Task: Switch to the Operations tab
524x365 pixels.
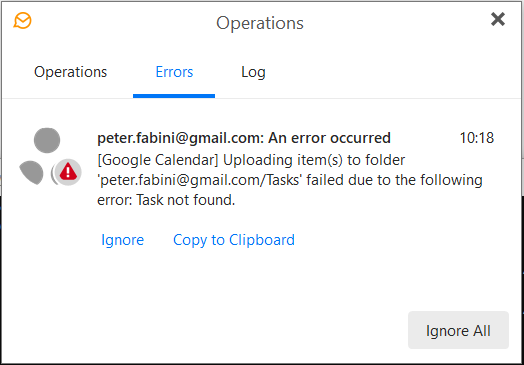Action: [71, 72]
